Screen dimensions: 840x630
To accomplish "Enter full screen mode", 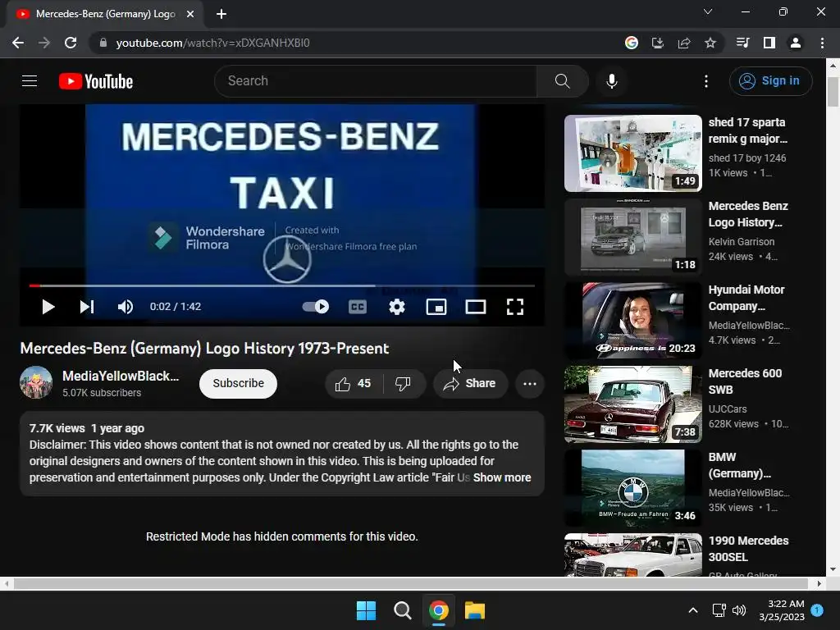I will click(515, 307).
